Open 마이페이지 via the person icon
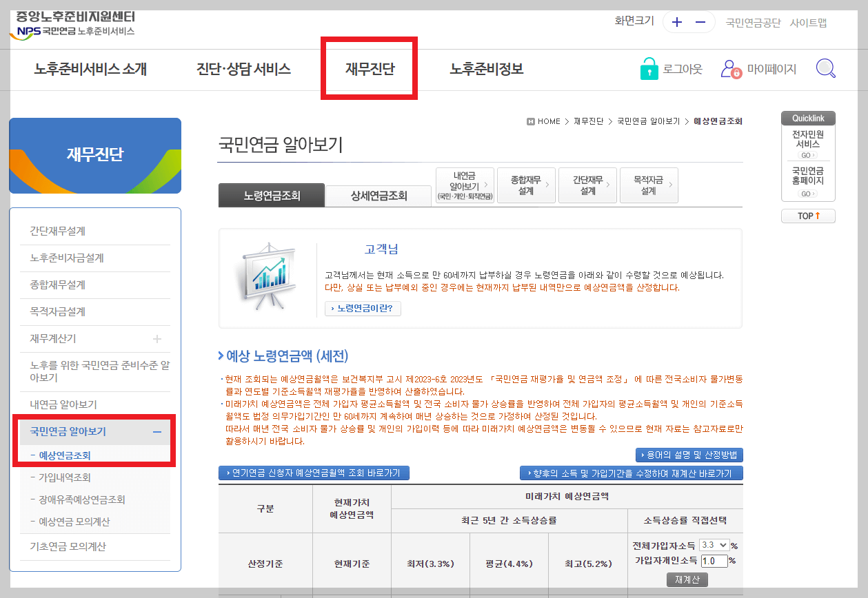868x598 pixels. tap(729, 68)
